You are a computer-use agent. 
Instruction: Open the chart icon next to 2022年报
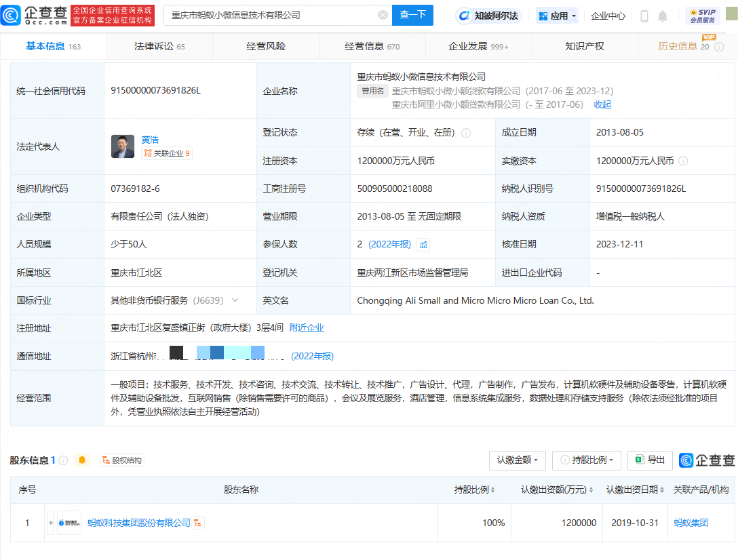pyautogui.click(x=423, y=245)
